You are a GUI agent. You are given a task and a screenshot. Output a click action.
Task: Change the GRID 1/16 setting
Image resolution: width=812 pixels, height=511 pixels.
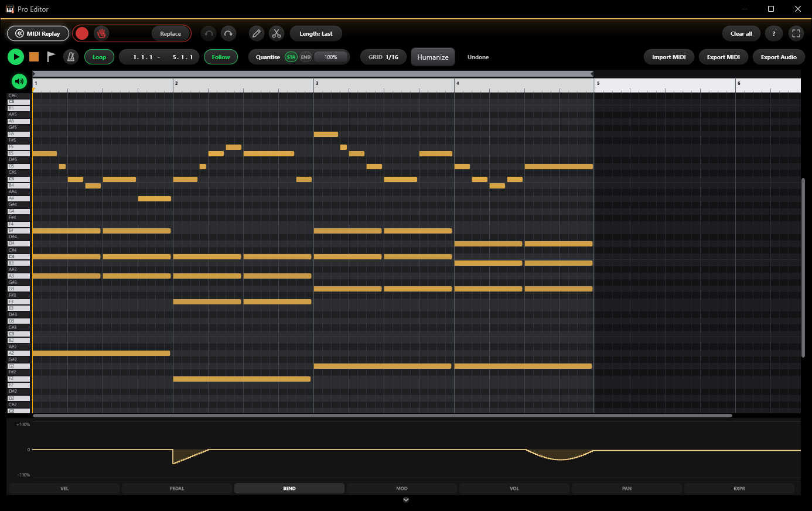(x=383, y=57)
